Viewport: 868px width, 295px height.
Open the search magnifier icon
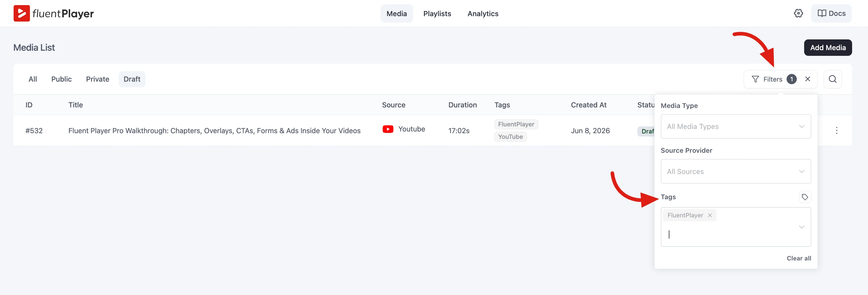(x=833, y=79)
